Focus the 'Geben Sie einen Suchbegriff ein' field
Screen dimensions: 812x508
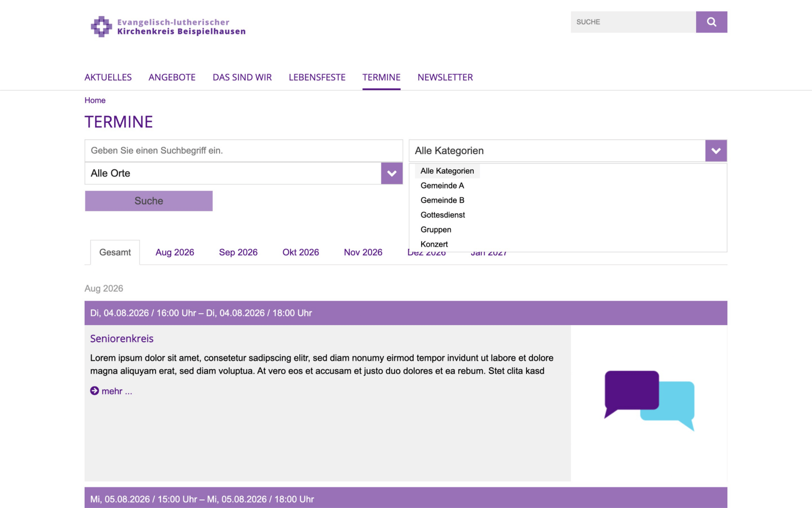coord(244,151)
